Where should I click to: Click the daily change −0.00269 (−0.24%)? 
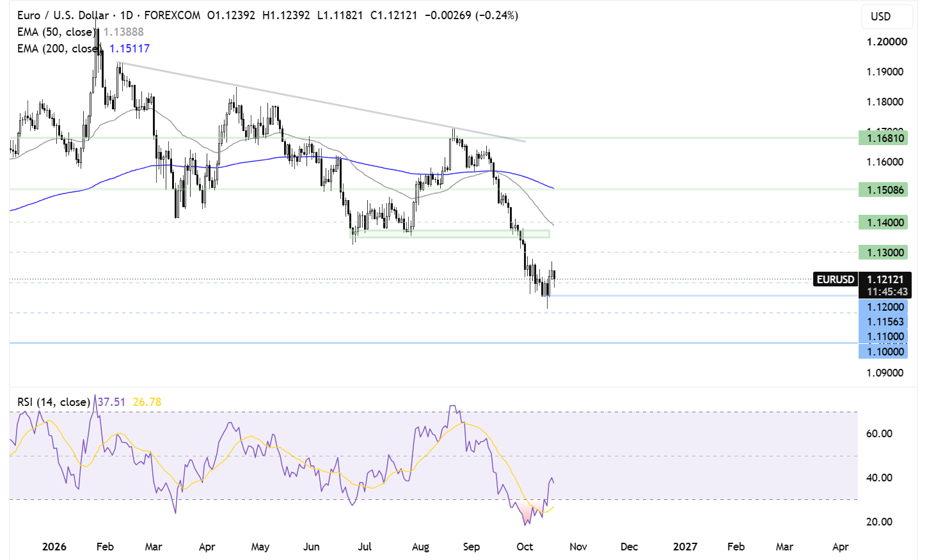(471, 15)
